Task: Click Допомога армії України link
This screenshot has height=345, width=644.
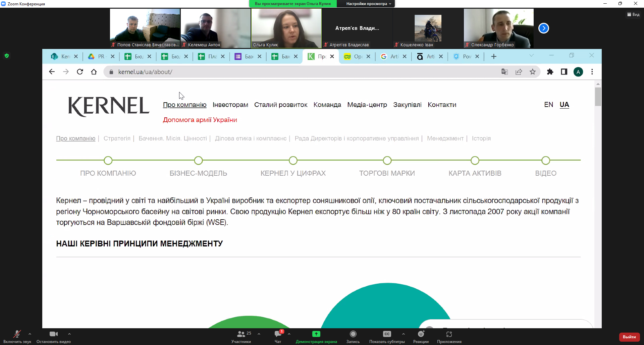Action: click(200, 120)
